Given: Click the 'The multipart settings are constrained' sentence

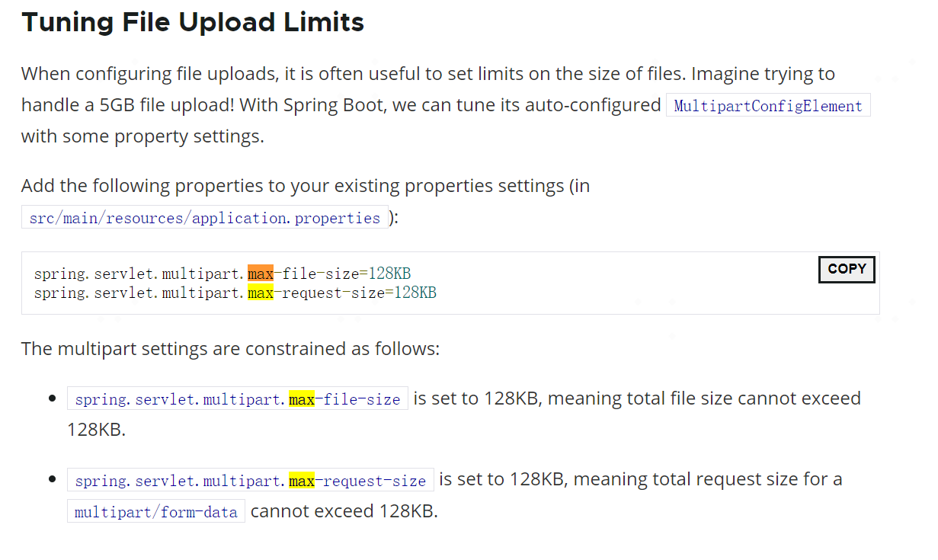Looking at the screenshot, I should 230,349.
